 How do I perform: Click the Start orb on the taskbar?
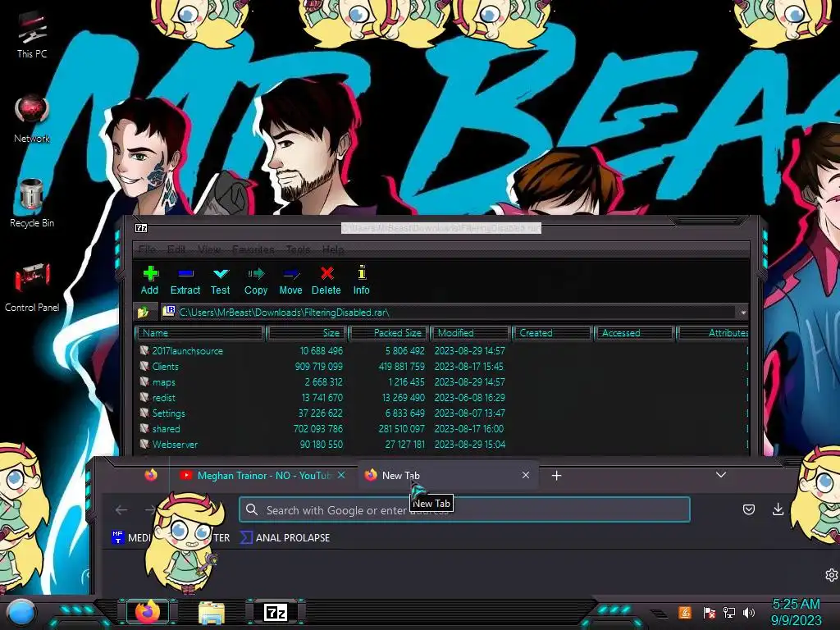(x=22, y=612)
